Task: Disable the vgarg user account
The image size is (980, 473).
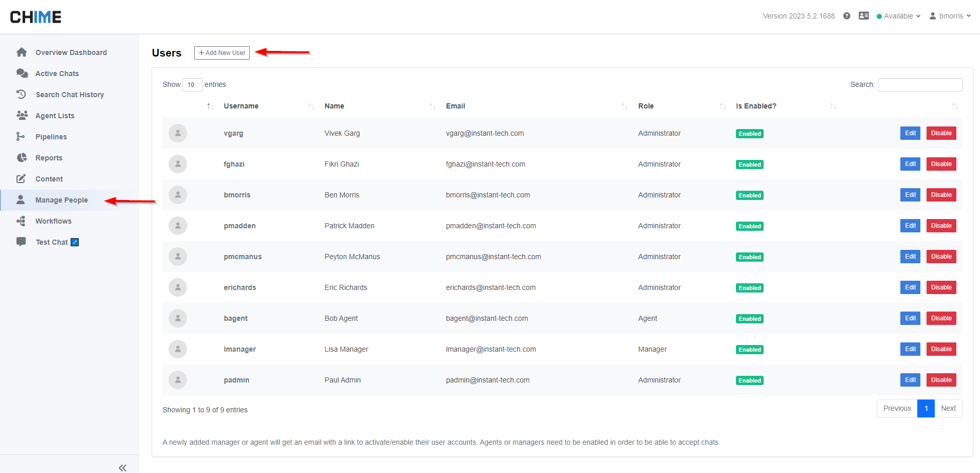Action: point(940,133)
